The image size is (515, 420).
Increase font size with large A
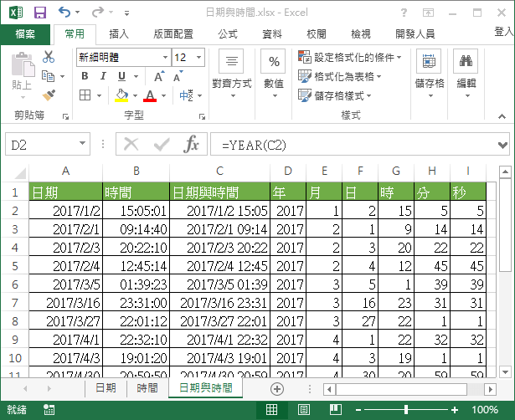click(x=159, y=76)
